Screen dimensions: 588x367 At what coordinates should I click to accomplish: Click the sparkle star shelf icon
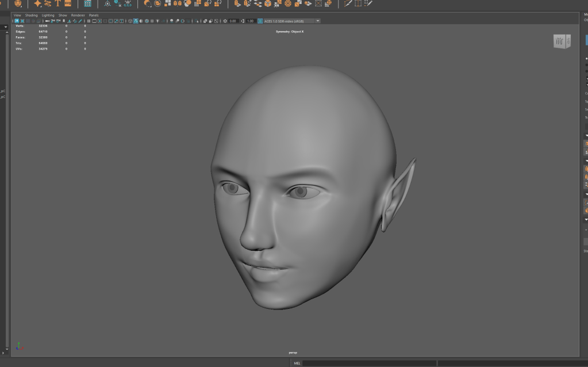click(38, 3)
